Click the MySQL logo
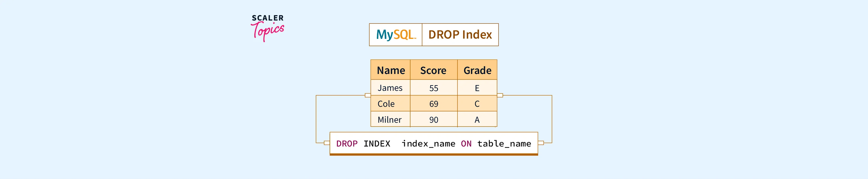The height and width of the screenshot is (179, 868). click(x=396, y=35)
